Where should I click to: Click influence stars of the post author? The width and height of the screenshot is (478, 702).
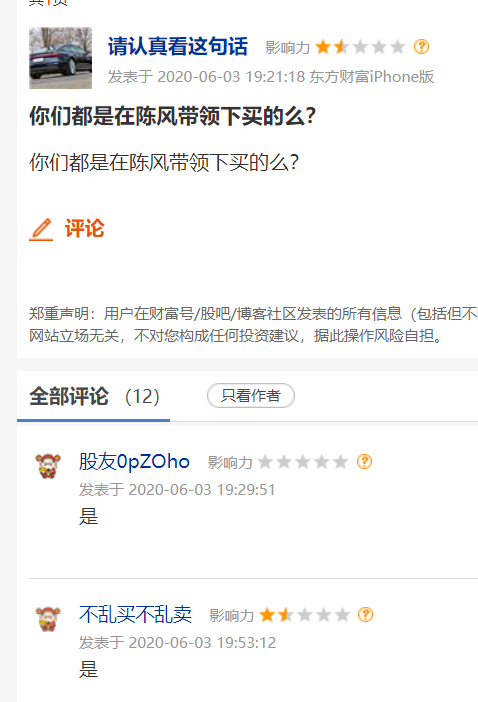tap(360, 47)
